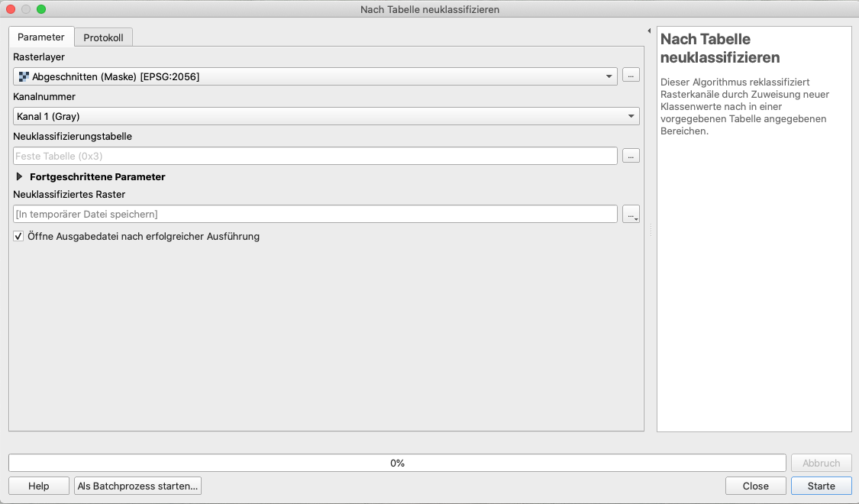Click the raster layer icon in Rasterlayer field
The height and width of the screenshot is (504, 859).
24,76
